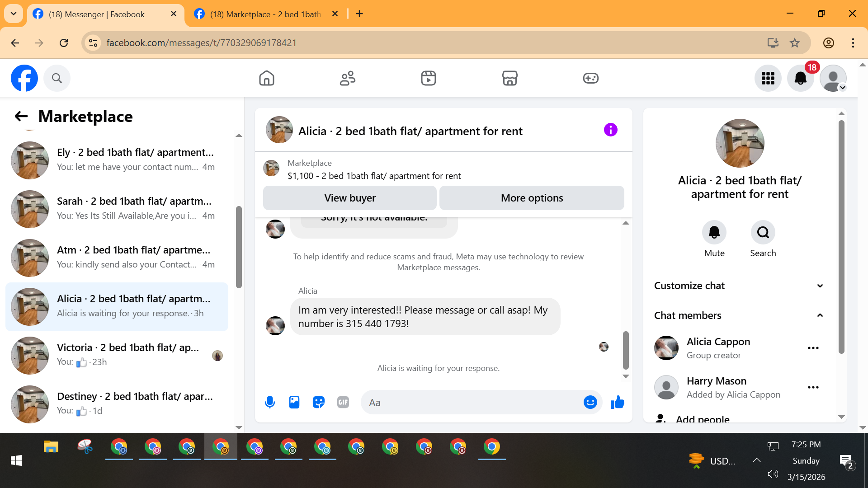Open the tab search dropdown arrow
Screen dimensions: 868x488
point(14,14)
